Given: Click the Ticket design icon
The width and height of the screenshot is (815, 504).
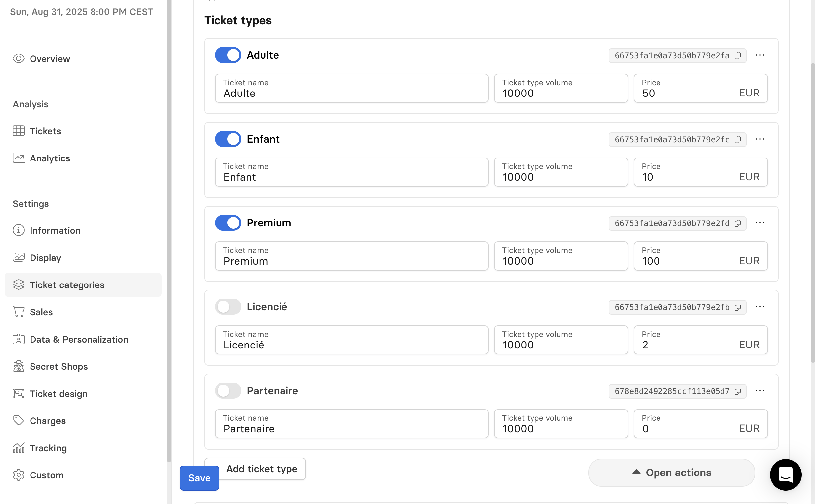Looking at the screenshot, I should pyautogui.click(x=18, y=394).
